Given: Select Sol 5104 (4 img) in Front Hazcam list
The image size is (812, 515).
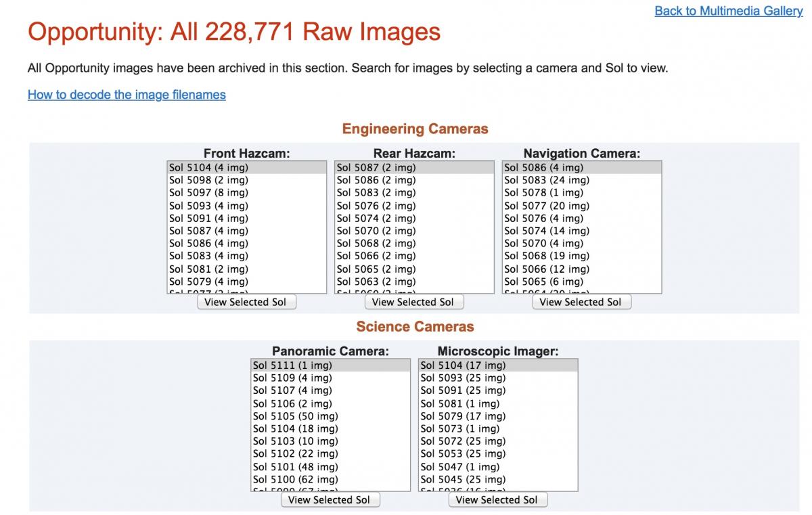Looking at the screenshot, I should coord(246,168).
